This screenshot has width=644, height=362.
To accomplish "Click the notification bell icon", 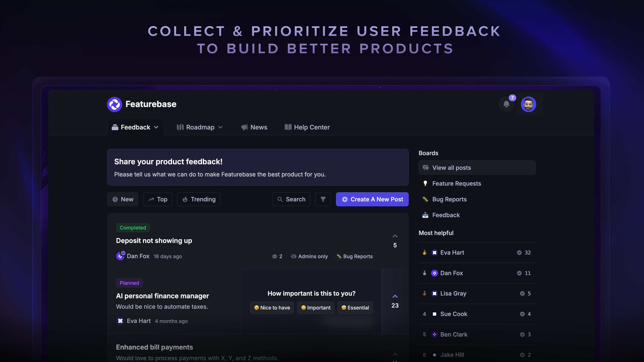I will 506,104.
